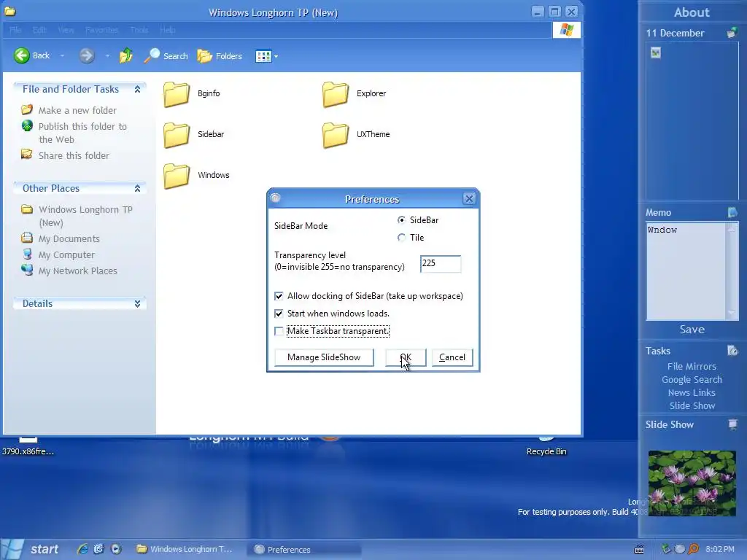Collapse File and Folder Tasks panel
The width and height of the screenshot is (747, 560).
[137, 89]
